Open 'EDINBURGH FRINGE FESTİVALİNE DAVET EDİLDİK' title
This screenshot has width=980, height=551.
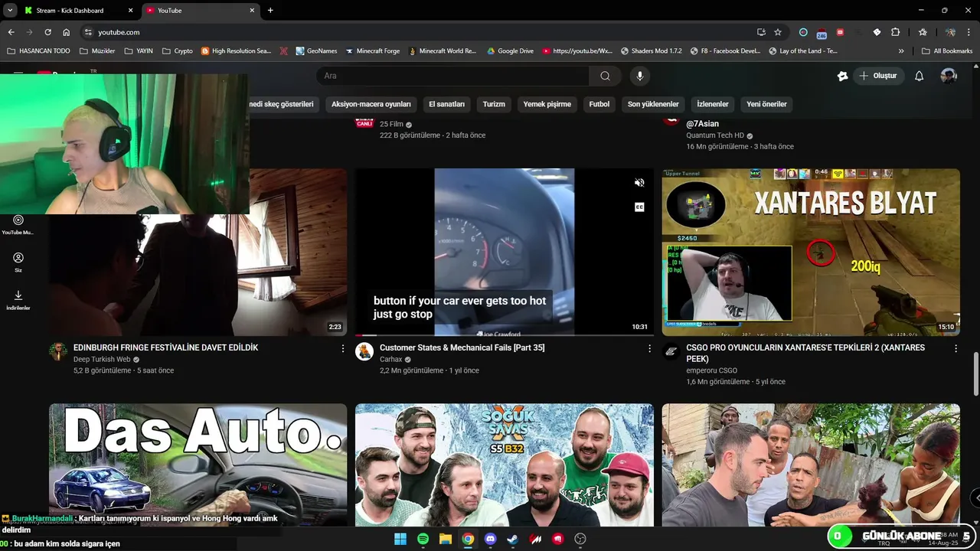pos(165,347)
